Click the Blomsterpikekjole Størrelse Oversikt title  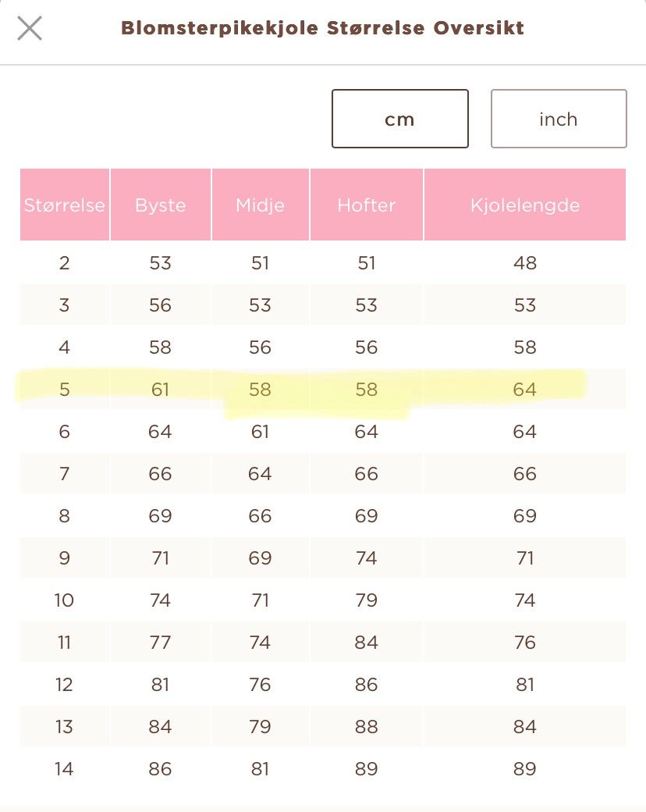pyautogui.click(x=322, y=29)
